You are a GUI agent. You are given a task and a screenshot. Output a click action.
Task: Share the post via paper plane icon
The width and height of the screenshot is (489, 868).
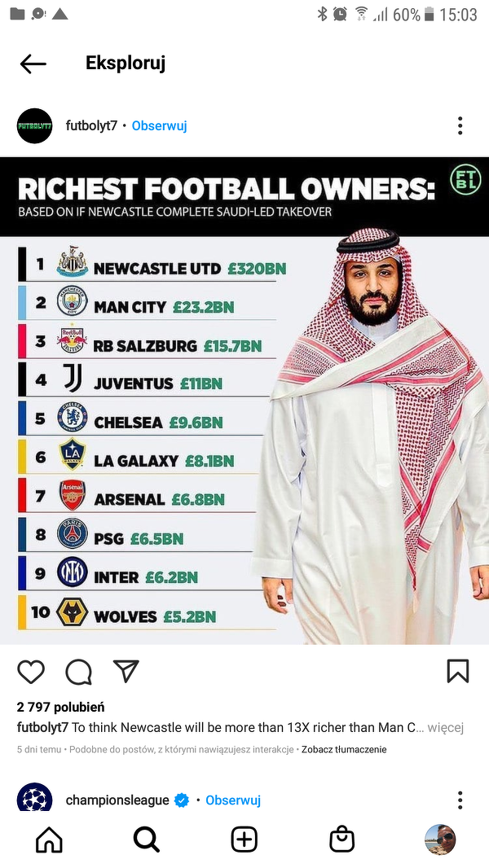[x=126, y=671]
